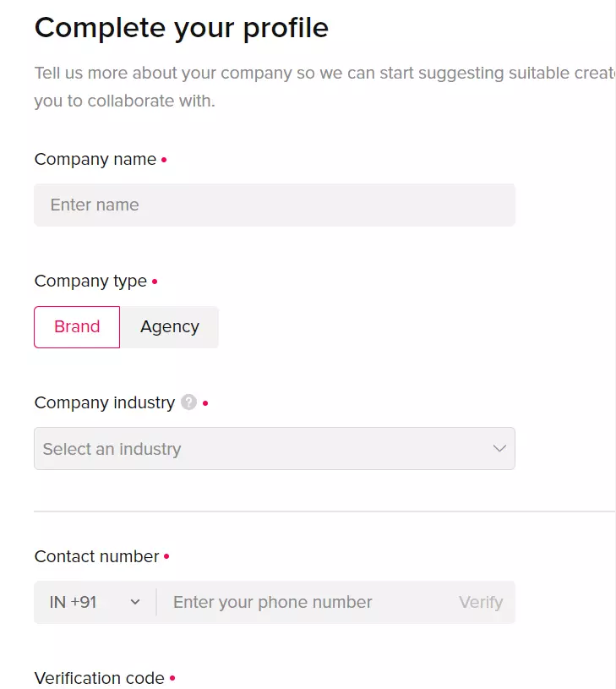
Task: Click the Complete your profile heading
Action: pos(181,28)
